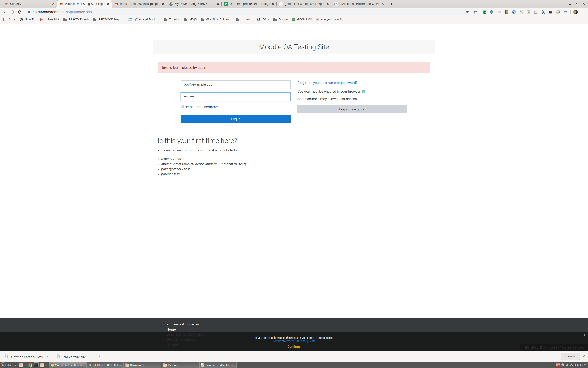The image size is (588, 368).
Task: Open the REDWOOD Impo... bookmark folder
Action: tap(109, 20)
